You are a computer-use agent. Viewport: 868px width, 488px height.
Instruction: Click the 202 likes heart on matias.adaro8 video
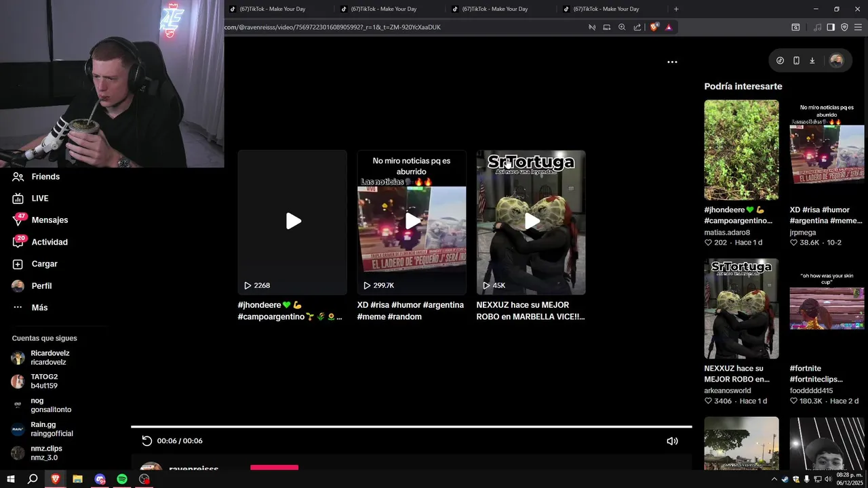click(708, 243)
